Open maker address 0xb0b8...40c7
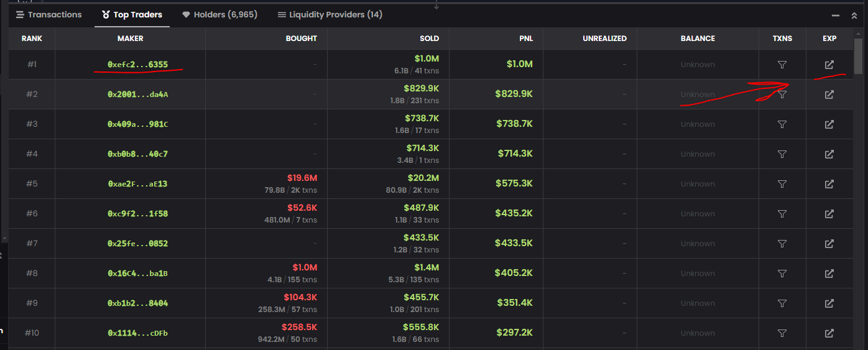The width and height of the screenshot is (868, 350). point(137,154)
